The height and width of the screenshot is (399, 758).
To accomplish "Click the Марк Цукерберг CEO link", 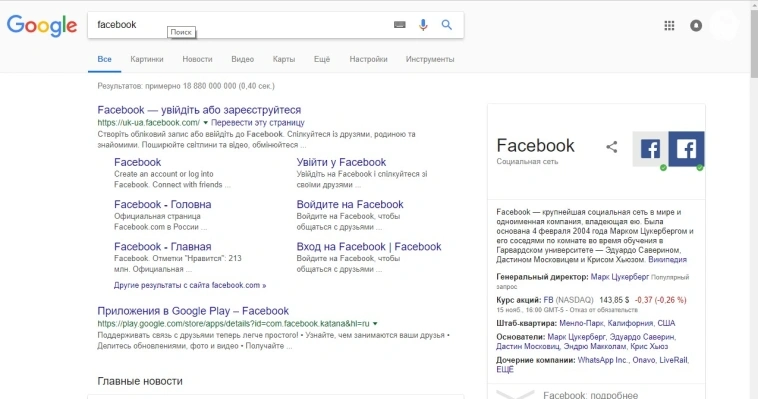I will (620, 277).
